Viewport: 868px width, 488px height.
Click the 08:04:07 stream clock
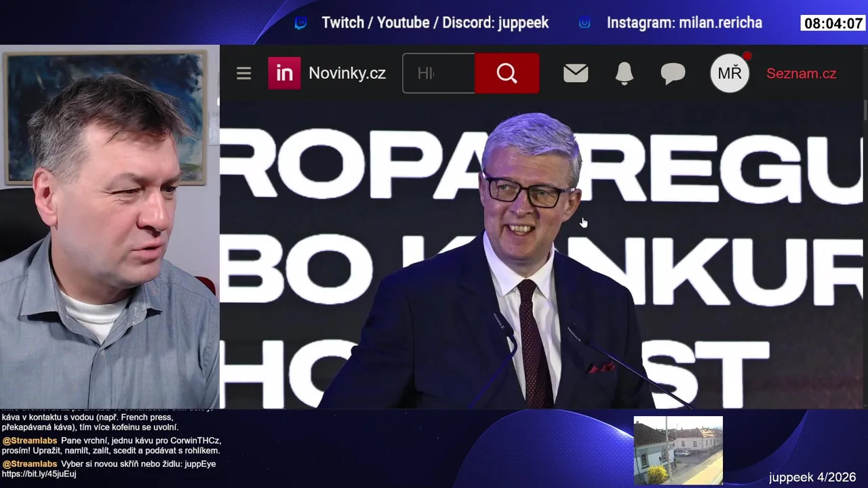(x=833, y=23)
